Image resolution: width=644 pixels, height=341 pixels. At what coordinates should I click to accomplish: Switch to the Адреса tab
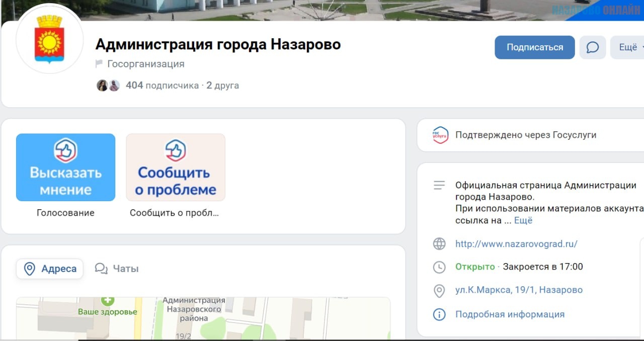(50, 269)
